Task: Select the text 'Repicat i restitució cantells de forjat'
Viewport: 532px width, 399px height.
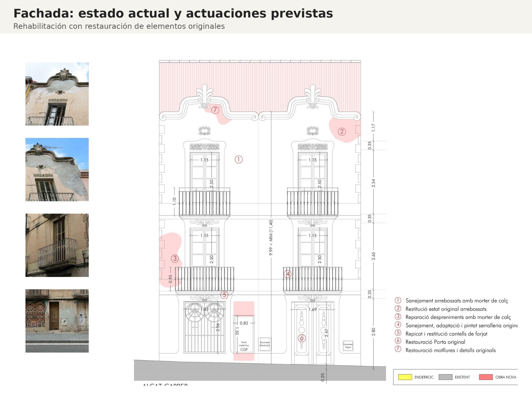Action: (x=446, y=334)
